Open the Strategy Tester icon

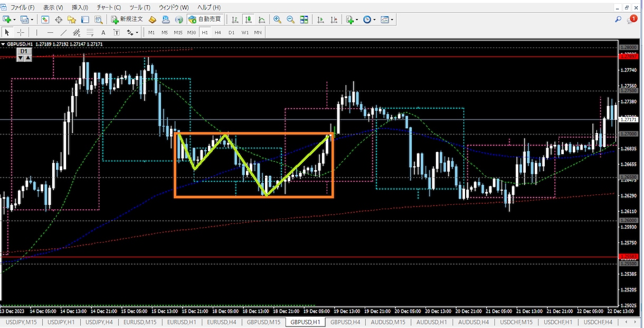98,20
